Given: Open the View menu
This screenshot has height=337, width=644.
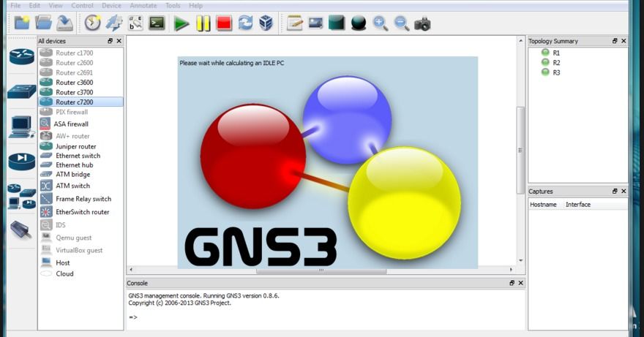Looking at the screenshot, I should coord(56,5).
